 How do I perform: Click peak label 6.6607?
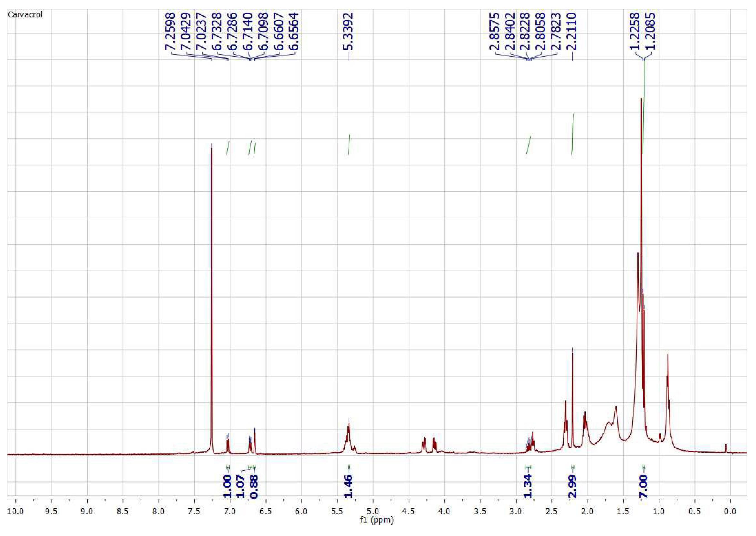pos(279,32)
